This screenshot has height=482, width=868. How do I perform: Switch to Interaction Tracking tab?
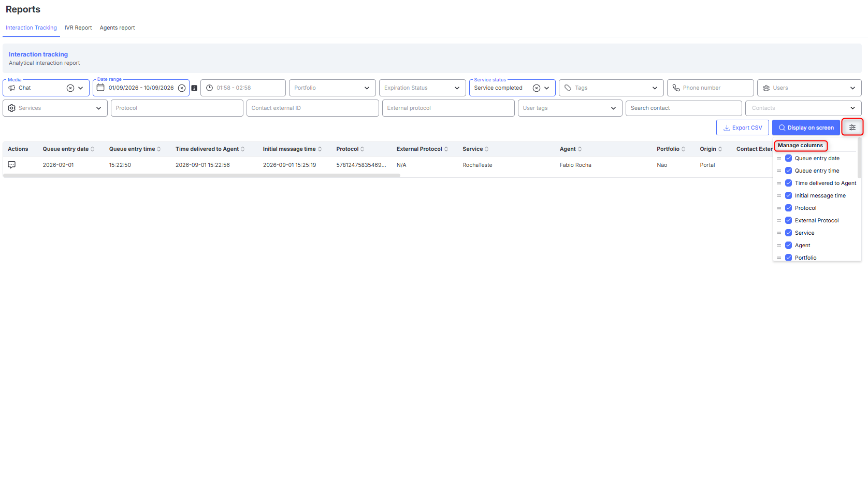click(x=31, y=28)
